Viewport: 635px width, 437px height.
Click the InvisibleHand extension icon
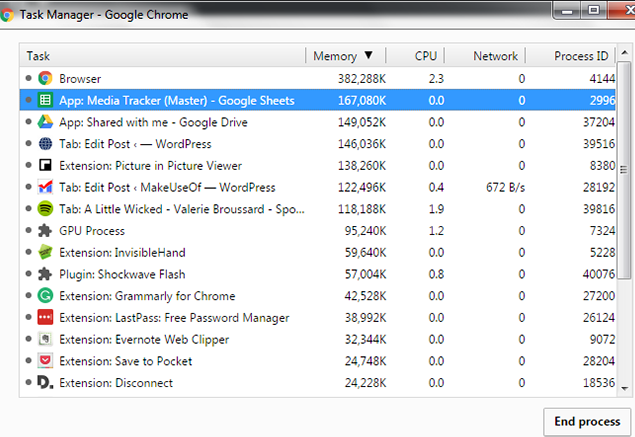click(45, 252)
